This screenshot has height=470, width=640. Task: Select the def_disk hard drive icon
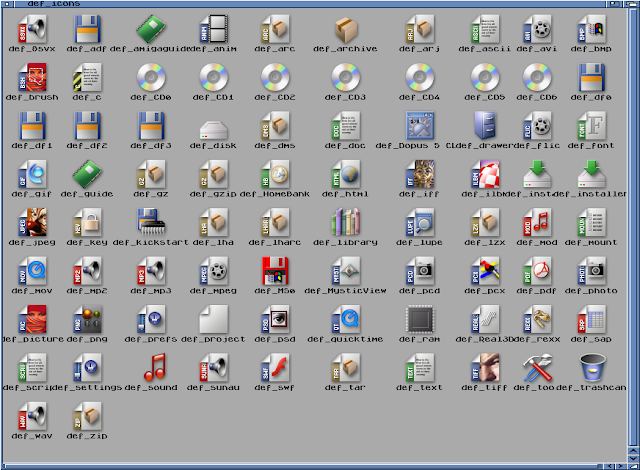click(x=215, y=127)
